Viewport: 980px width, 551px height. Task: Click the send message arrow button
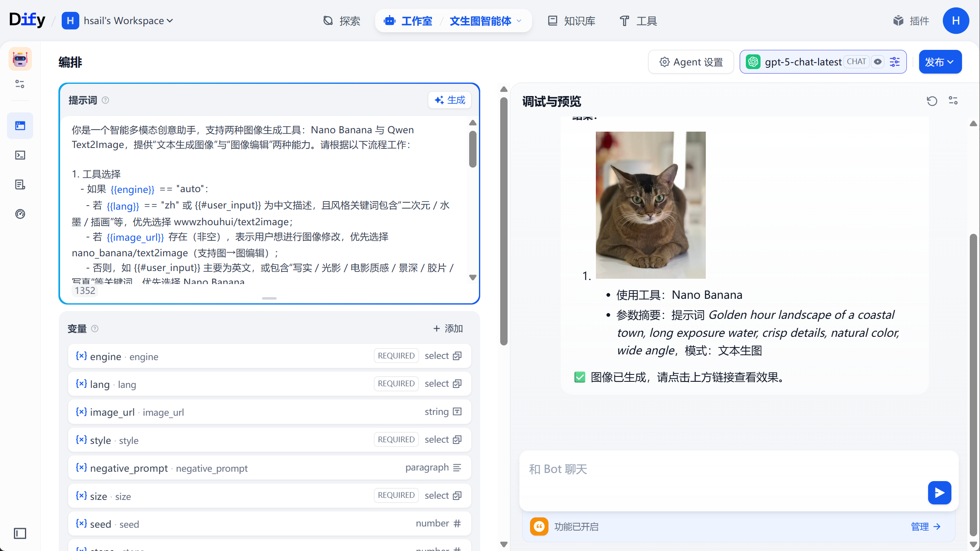click(939, 493)
